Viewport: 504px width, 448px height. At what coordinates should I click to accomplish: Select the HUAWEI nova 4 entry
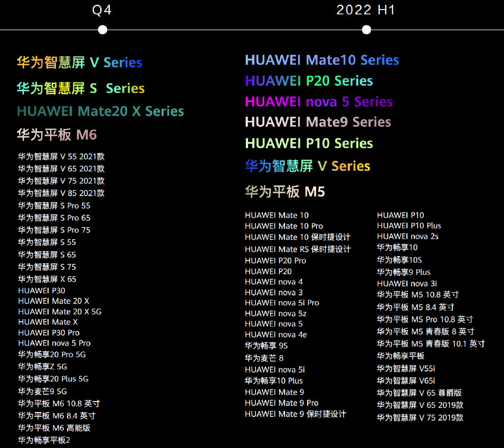pyautogui.click(x=274, y=282)
